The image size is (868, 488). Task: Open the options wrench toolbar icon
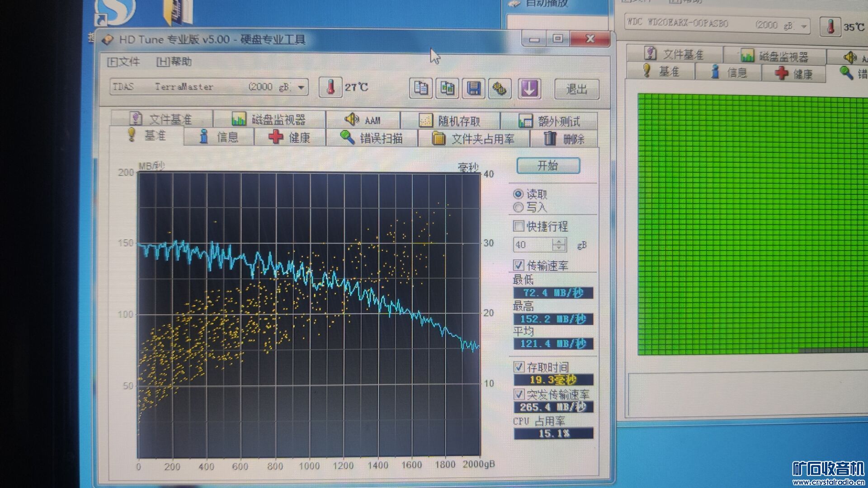pos(500,88)
